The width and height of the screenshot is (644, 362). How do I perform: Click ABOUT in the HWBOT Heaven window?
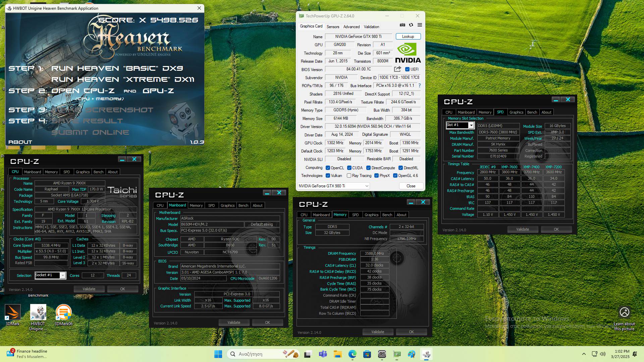(x=20, y=142)
